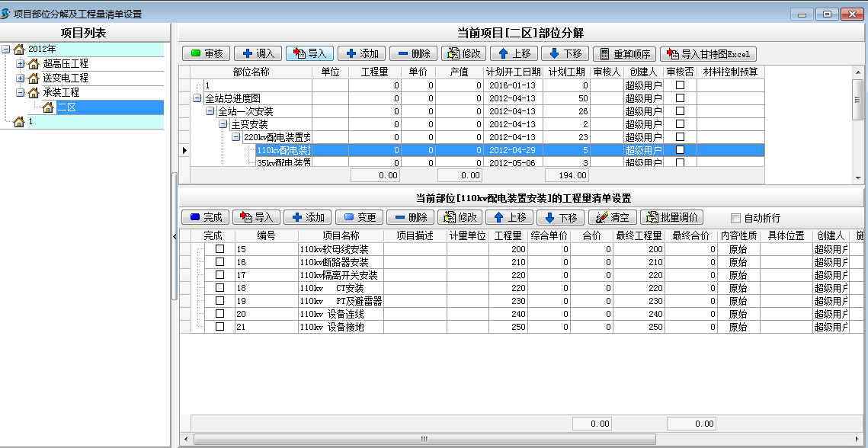Collapse the 主变安装 node in grid

[223, 124]
